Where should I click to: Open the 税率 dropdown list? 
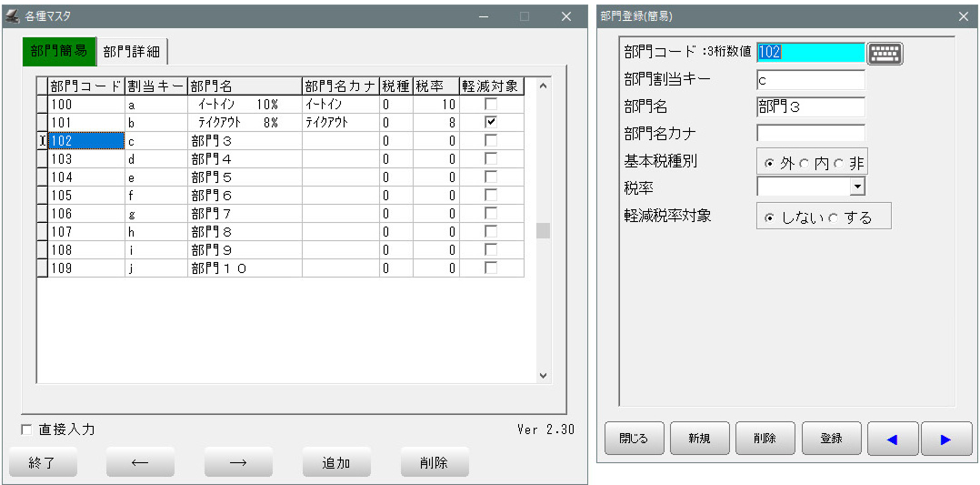coord(856,187)
